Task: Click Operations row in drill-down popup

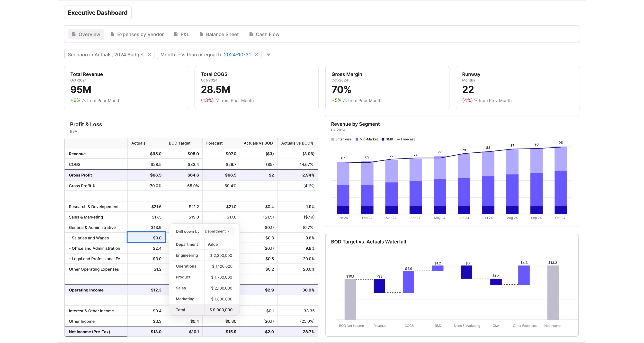Action: (x=204, y=266)
